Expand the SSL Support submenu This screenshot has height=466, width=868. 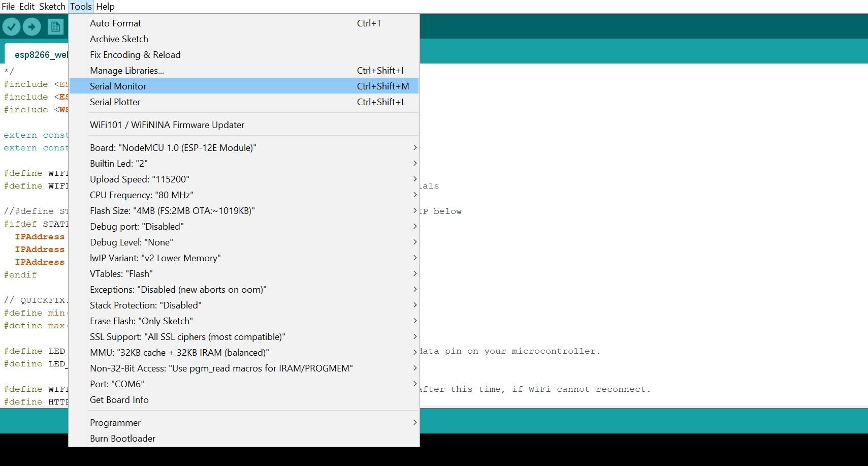[x=244, y=337]
